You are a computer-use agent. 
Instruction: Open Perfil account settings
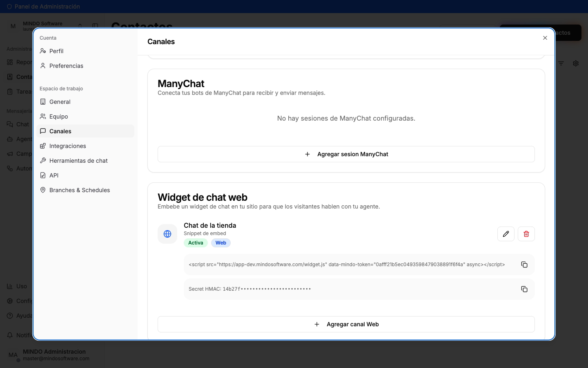pos(85,51)
